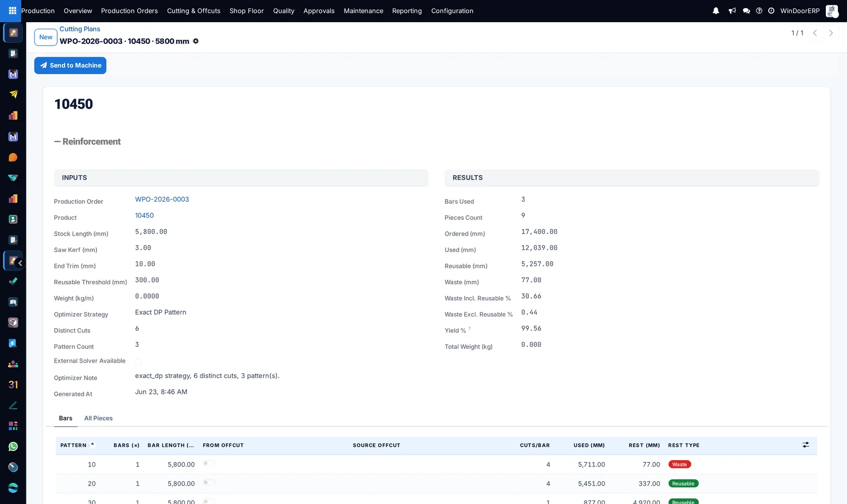Click the New button
The width and height of the screenshot is (847, 504).
click(46, 37)
